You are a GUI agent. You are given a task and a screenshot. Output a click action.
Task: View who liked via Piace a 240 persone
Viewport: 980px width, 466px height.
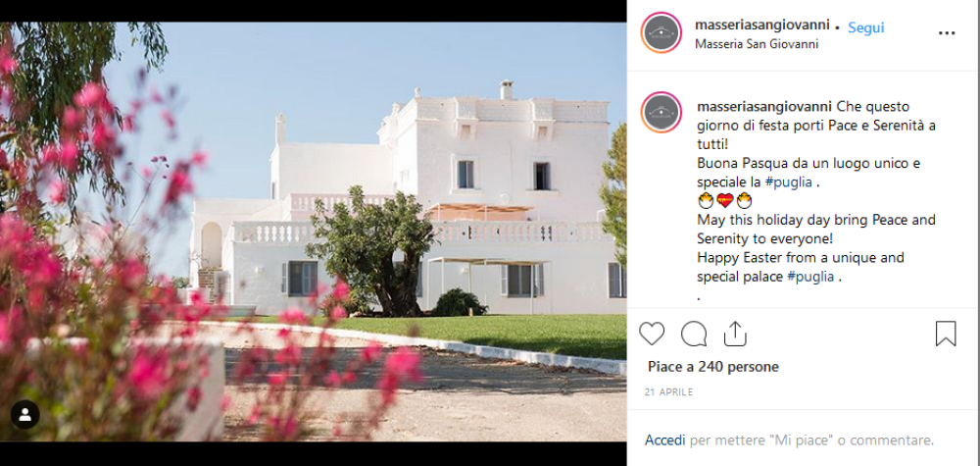click(x=713, y=367)
